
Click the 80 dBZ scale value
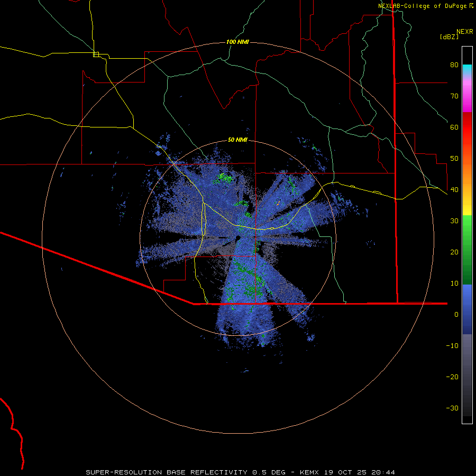click(454, 65)
